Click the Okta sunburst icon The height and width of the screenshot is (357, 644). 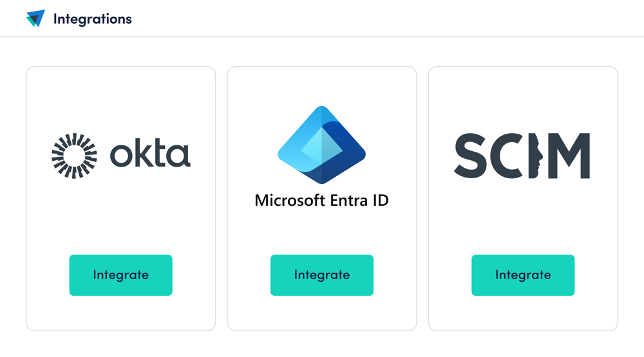[x=74, y=156]
